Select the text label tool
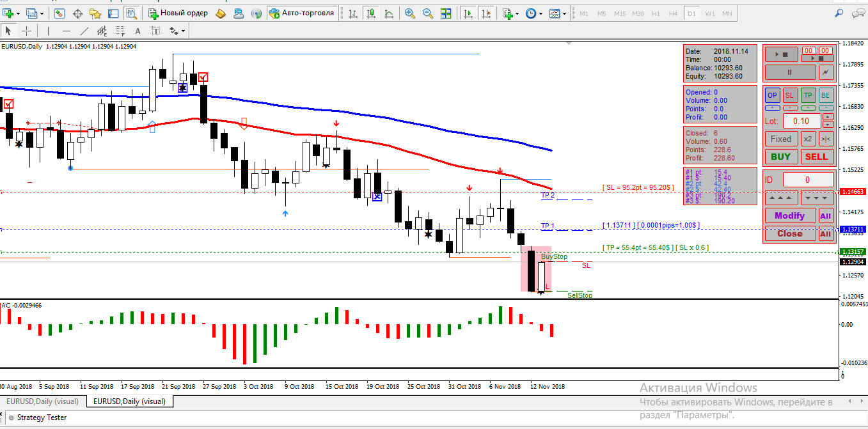Image resolution: width=868 pixels, height=429 pixels. click(x=155, y=30)
